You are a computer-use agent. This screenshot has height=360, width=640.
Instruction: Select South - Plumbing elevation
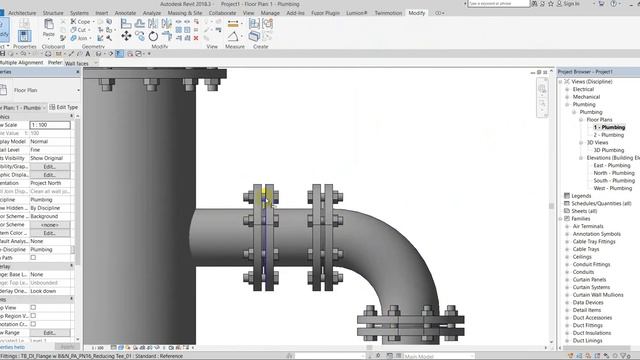[614, 180]
